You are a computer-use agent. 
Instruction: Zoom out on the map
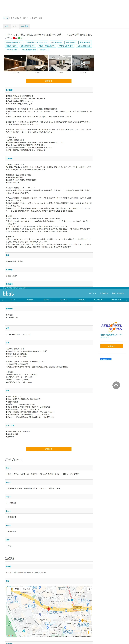coord(9,593)
